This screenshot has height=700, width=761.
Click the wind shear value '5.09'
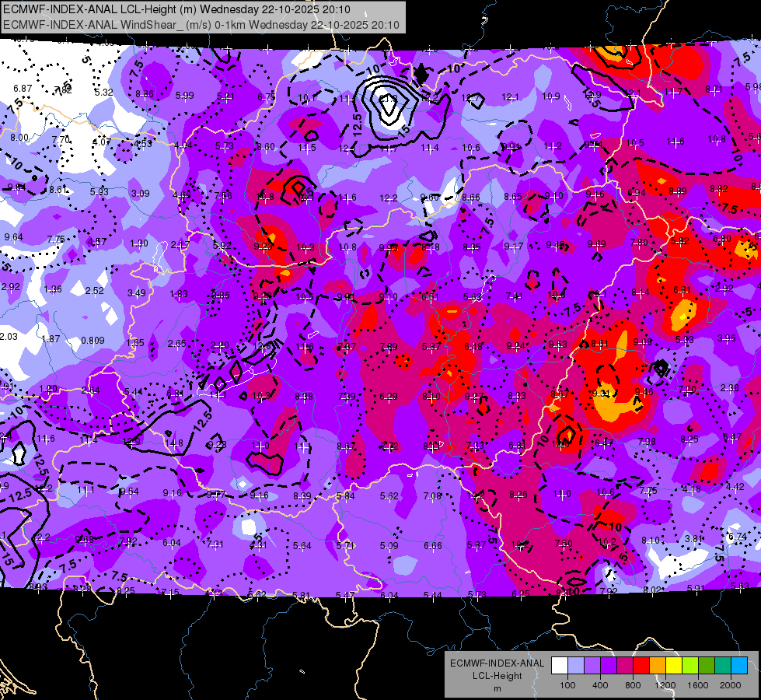click(x=389, y=545)
